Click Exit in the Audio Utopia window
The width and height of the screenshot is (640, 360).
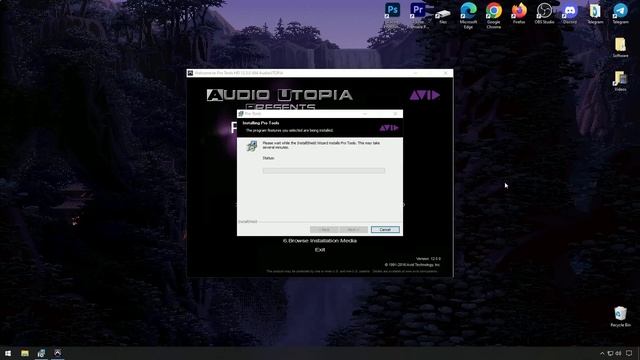(320, 250)
